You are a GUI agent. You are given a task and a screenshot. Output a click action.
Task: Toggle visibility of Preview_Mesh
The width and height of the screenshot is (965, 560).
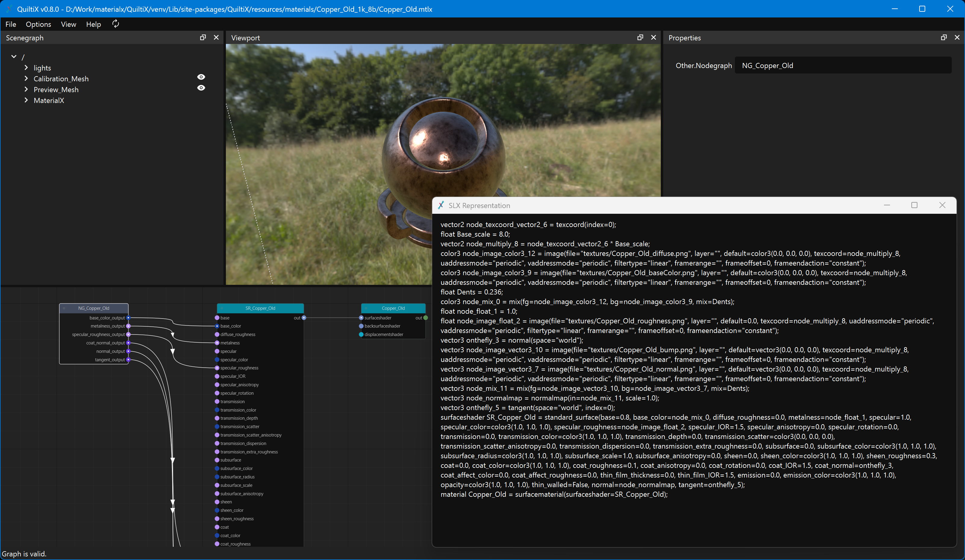tap(201, 88)
